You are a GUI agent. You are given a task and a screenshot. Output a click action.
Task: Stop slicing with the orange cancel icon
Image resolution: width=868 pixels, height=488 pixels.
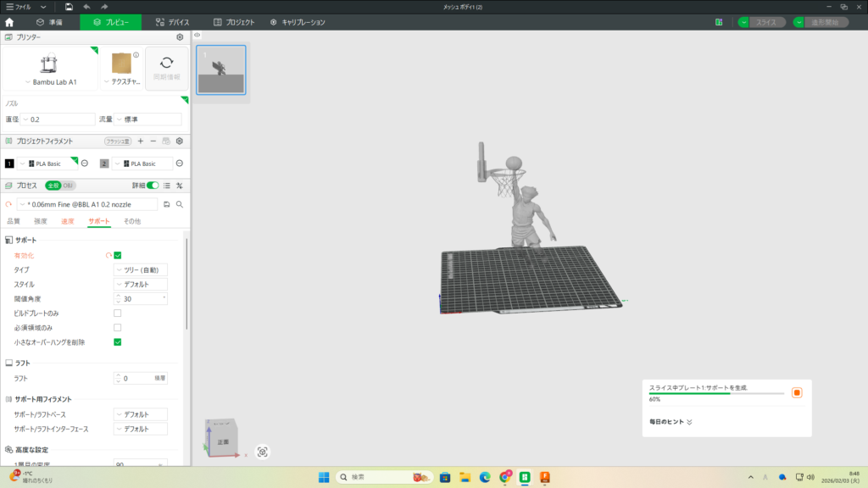796,392
